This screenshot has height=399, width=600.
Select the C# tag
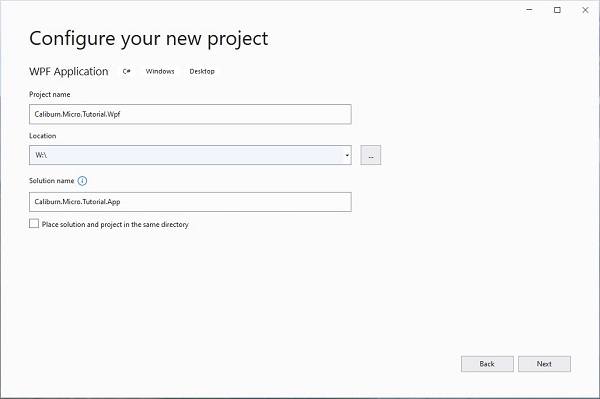click(127, 71)
